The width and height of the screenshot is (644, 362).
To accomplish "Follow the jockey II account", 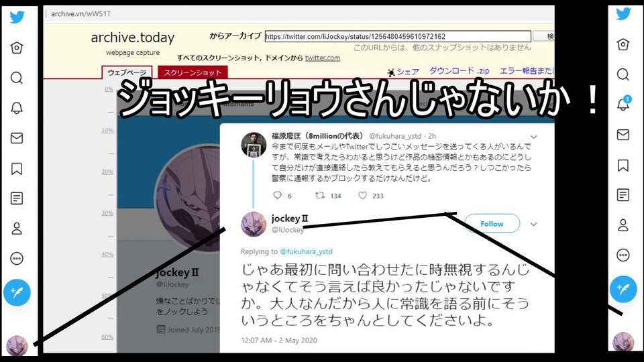I will click(492, 224).
